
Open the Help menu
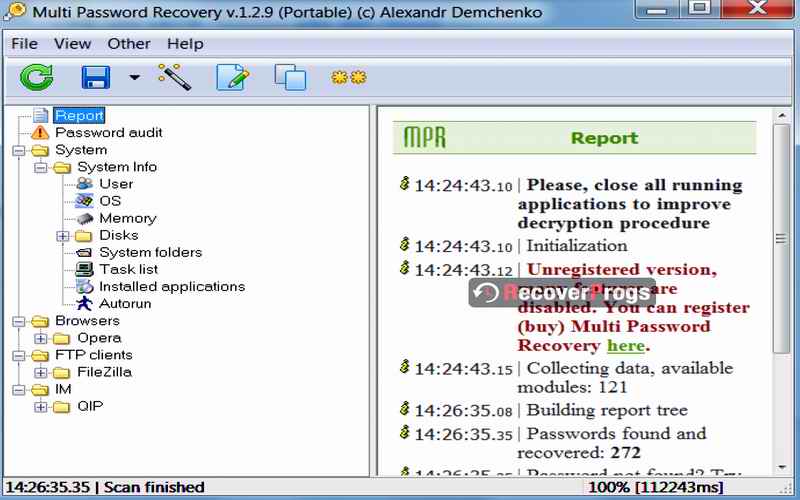pyautogui.click(x=185, y=44)
